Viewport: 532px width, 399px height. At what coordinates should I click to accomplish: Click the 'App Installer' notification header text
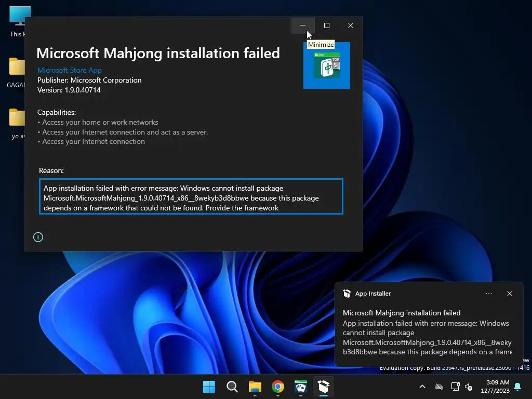373,294
